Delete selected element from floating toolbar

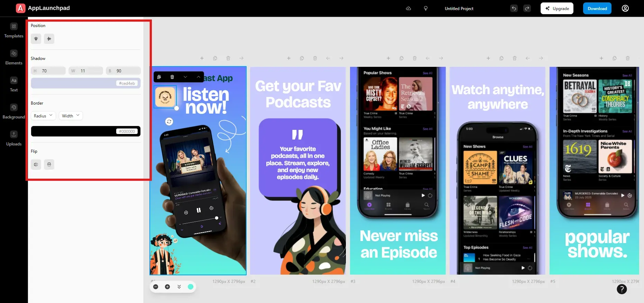point(172,77)
